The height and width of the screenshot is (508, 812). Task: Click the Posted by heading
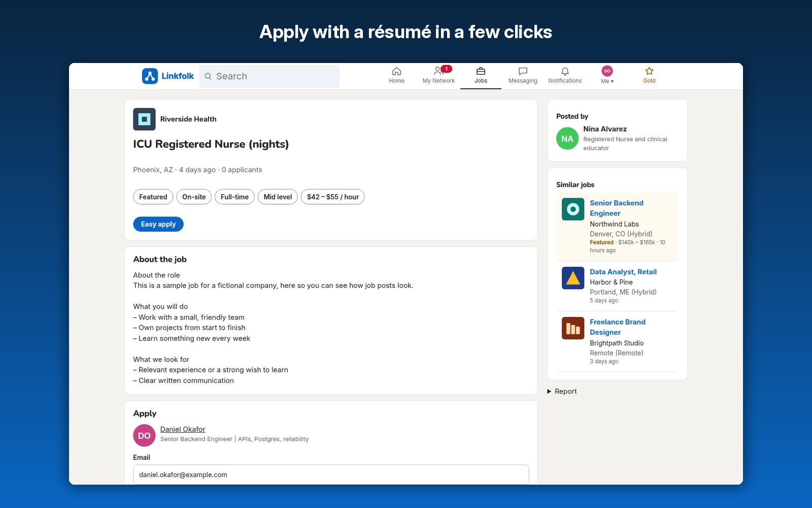(572, 116)
